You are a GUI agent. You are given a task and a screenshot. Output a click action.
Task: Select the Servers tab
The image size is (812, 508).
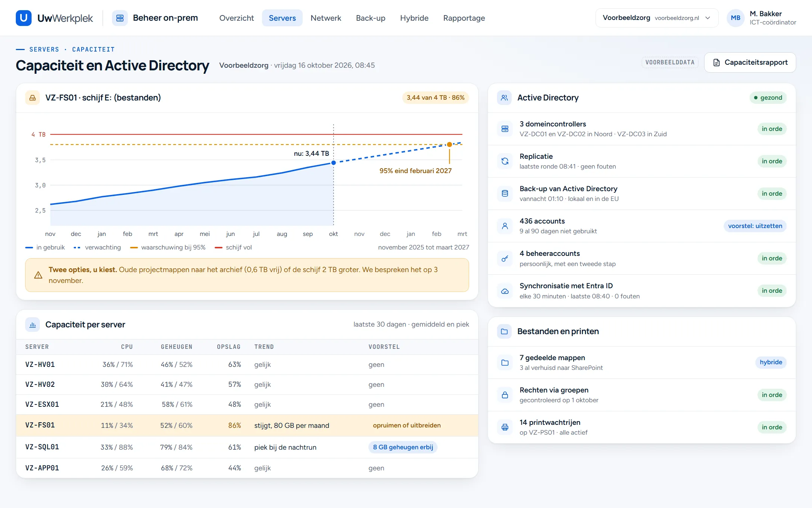(x=282, y=18)
